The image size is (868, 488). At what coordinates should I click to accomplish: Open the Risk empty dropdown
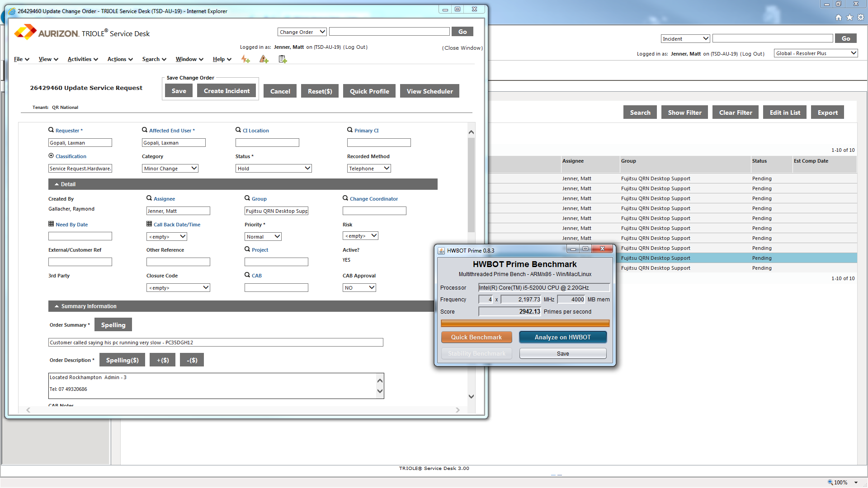coord(360,236)
